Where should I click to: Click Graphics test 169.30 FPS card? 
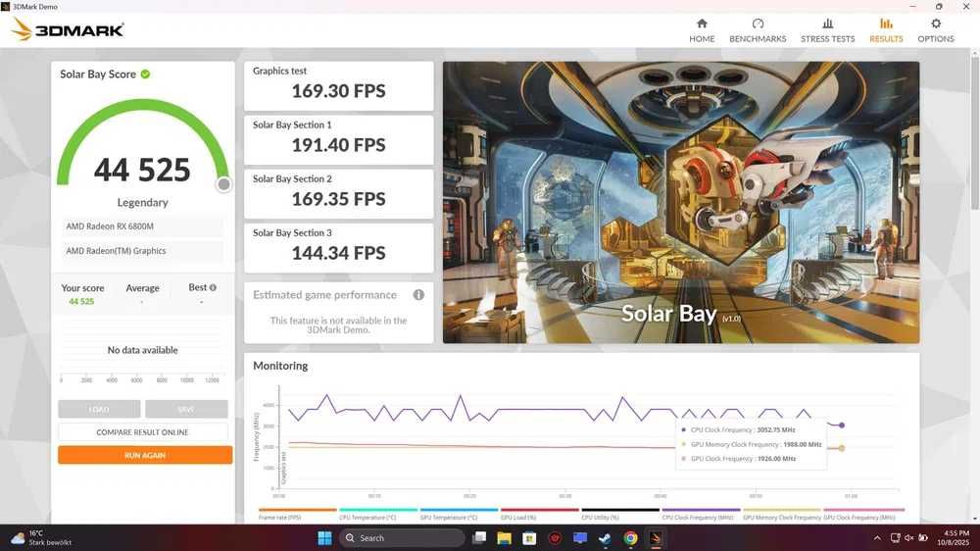[339, 85]
